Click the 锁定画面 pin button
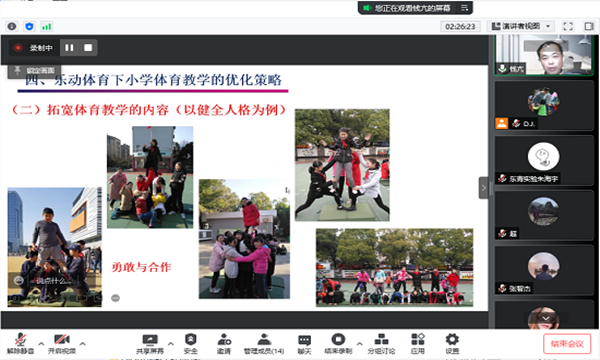 pos(34,71)
